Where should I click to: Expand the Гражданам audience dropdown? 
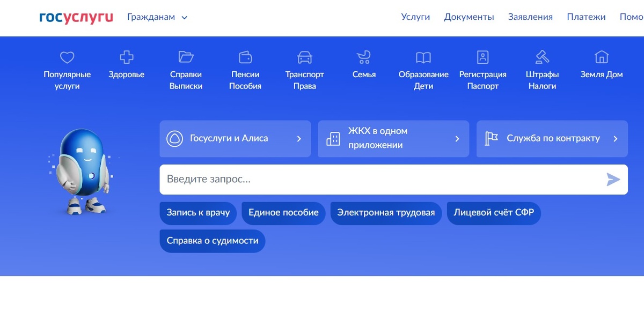[x=157, y=17]
